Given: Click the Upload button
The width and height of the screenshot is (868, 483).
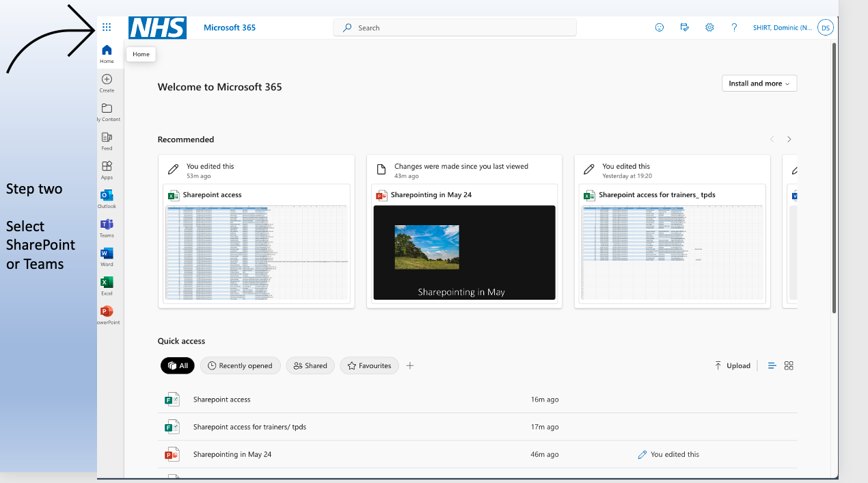Looking at the screenshot, I should click(x=733, y=365).
